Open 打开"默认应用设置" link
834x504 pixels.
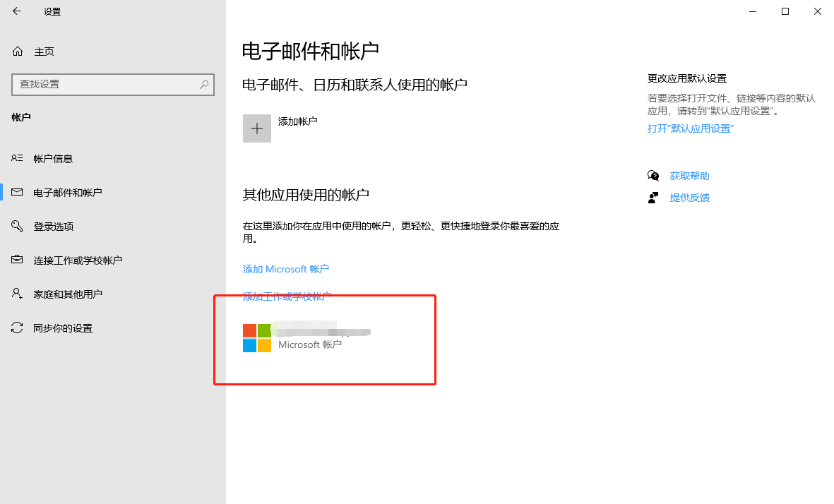coord(690,128)
